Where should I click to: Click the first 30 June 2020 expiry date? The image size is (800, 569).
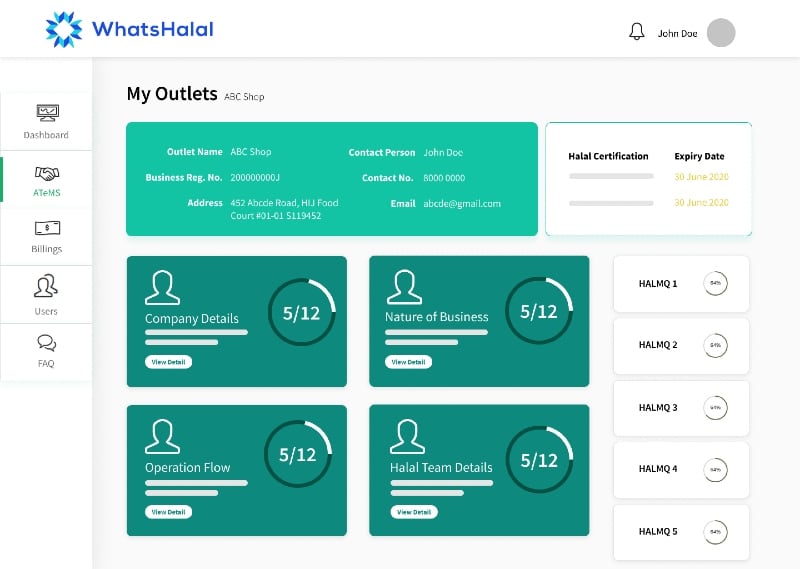(x=701, y=177)
